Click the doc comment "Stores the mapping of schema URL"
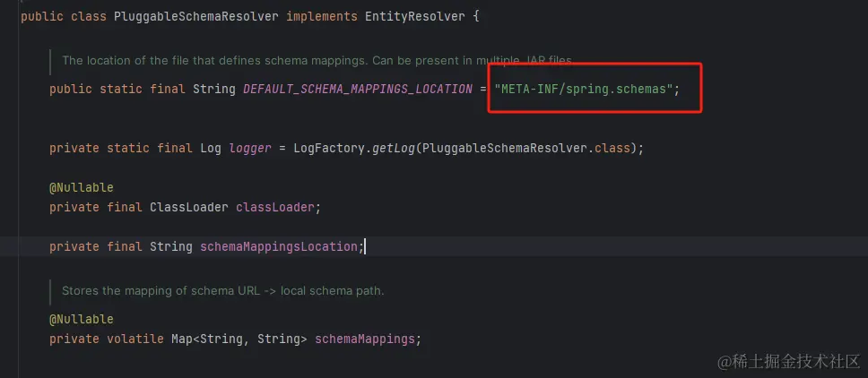Image resolution: width=868 pixels, height=378 pixels. click(222, 291)
